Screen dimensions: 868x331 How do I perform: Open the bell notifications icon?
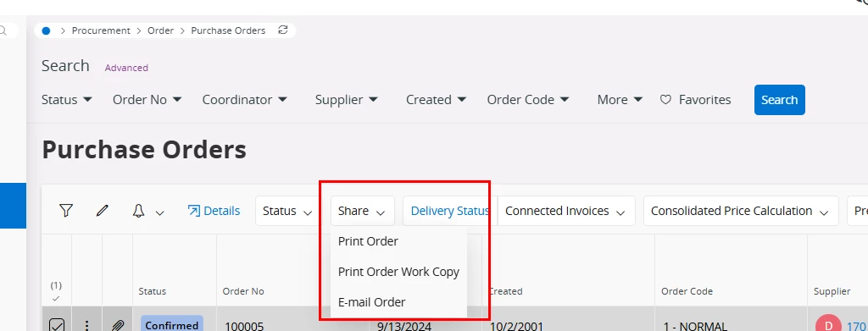click(x=138, y=211)
